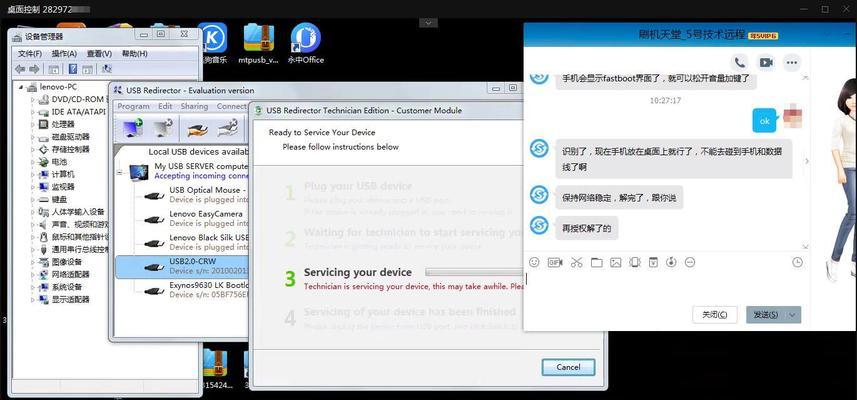
Task: Click the circled minus icon in chat toolbar
Action: pyautogui.click(x=690, y=263)
